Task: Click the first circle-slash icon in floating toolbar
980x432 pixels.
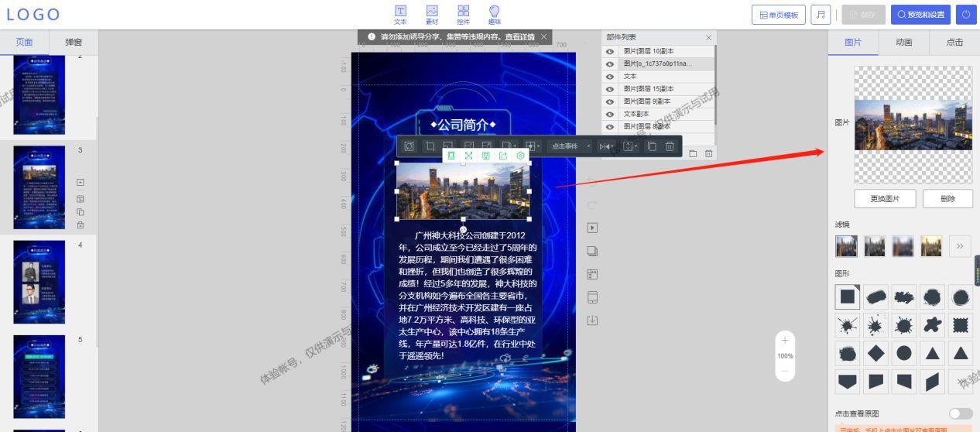Action: click(409, 146)
